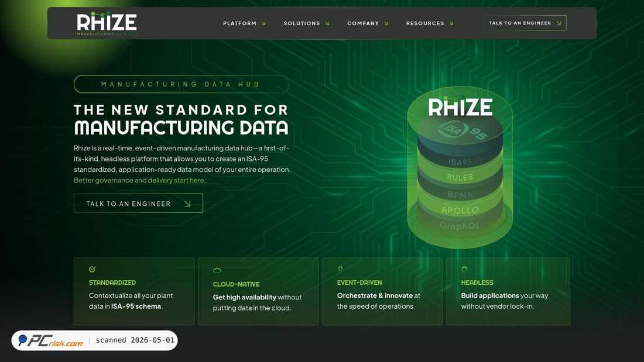Click the Rhize logo on the cylinder graphic
This screenshot has height=362, width=644.
pos(460,106)
